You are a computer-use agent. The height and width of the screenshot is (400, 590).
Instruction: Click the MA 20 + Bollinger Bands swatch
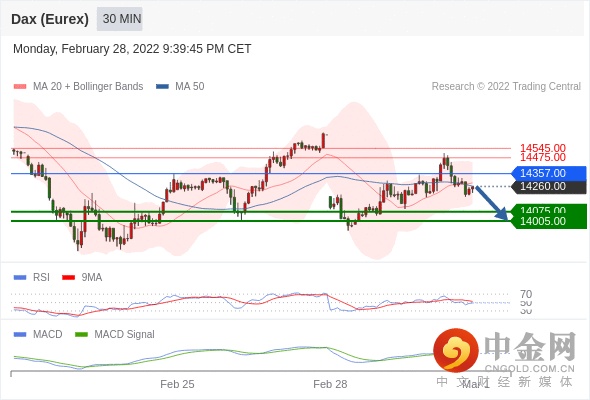[x=20, y=87]
